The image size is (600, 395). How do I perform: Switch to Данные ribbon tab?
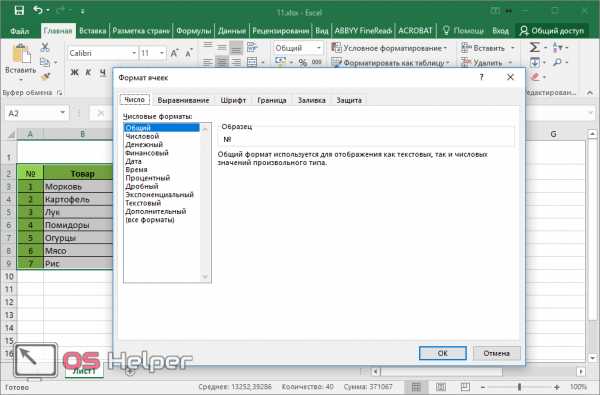pyautogui.click(x=232, y=31)
